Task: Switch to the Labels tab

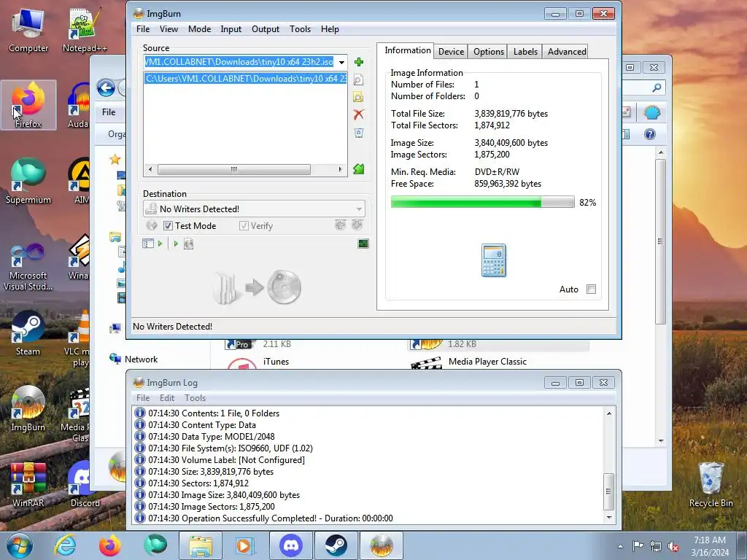Action: pos(525,52)
